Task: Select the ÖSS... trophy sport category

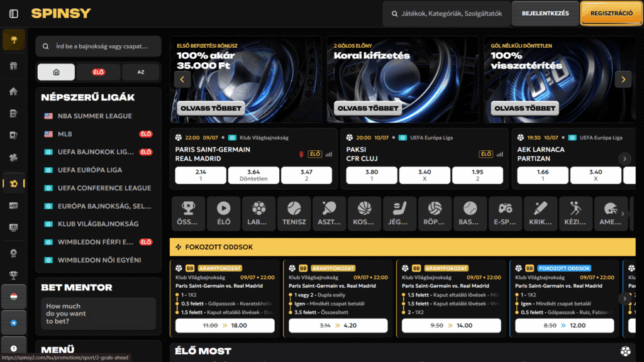Action: tap(188, 214)
